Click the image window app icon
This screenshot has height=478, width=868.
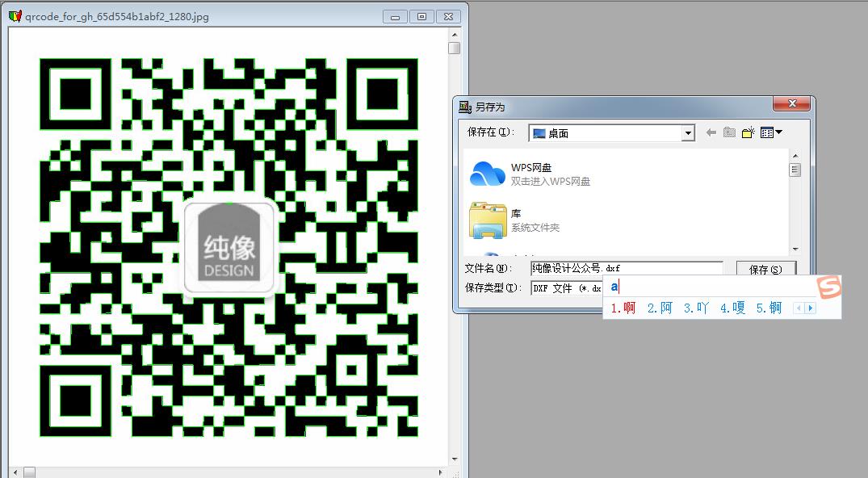tap(15, 16)
